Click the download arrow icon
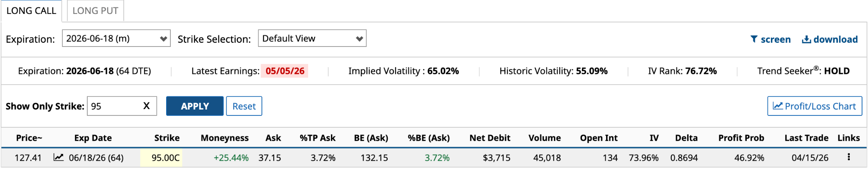 806,39
